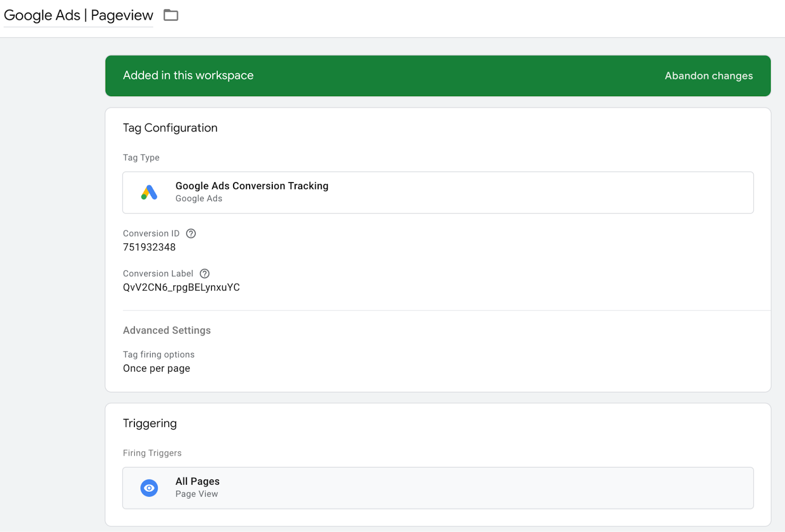Open the All Pages firing trigger

tap(438, 488)
